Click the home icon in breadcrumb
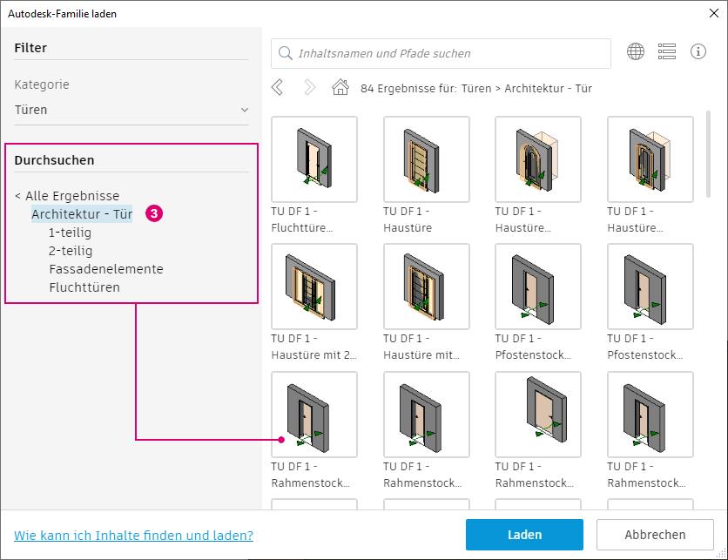Screen dimensions: 728x560 click(x=340, y=87)
